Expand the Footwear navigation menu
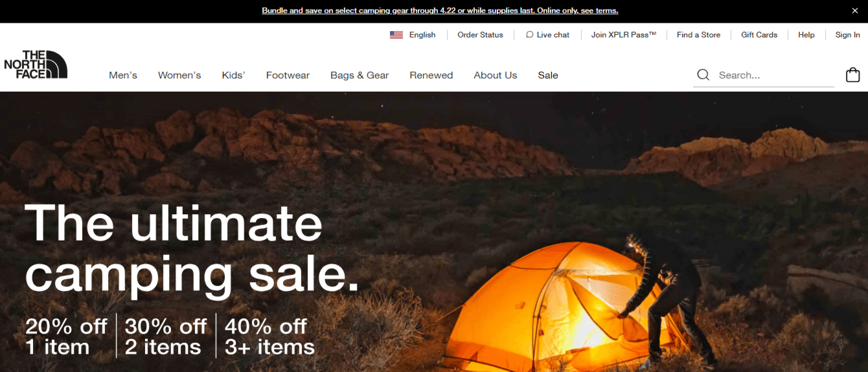 click(288, 75)
